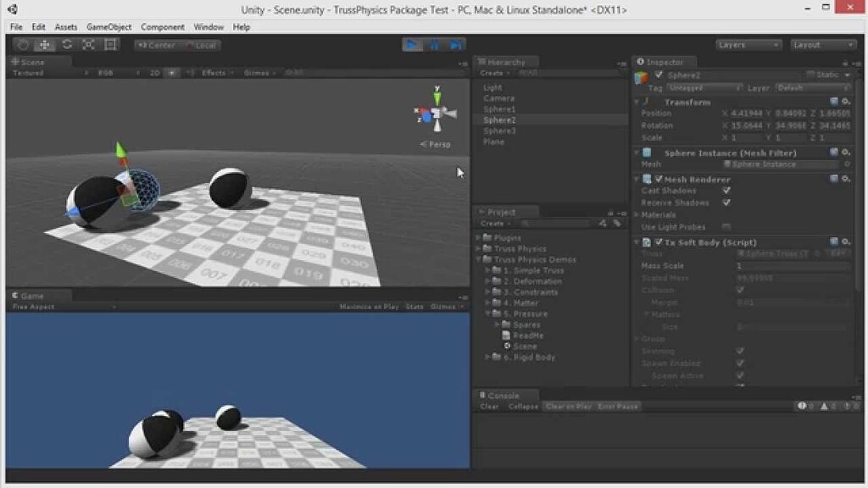Toggle Cast Shadows in Mesh Renderer
Image resolution: width=868 pixels, height=488 pixels.
[x=726, y=191]
